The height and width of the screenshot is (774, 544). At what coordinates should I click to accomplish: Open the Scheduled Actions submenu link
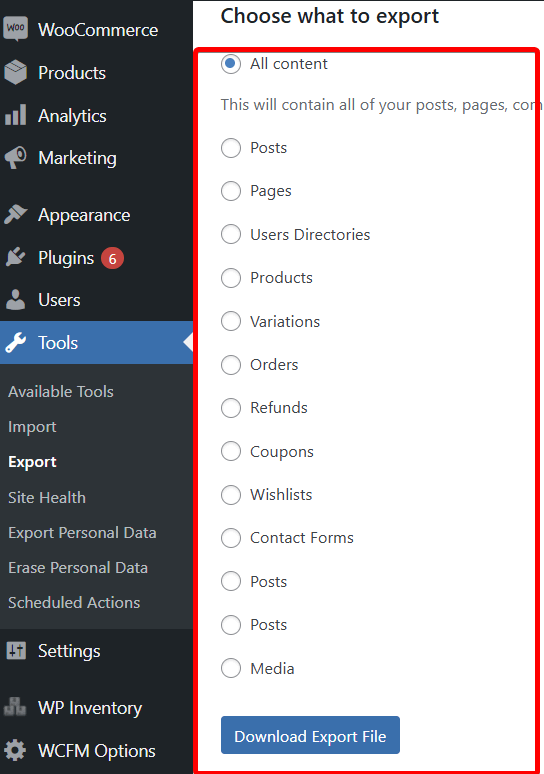tap(74, 603)
